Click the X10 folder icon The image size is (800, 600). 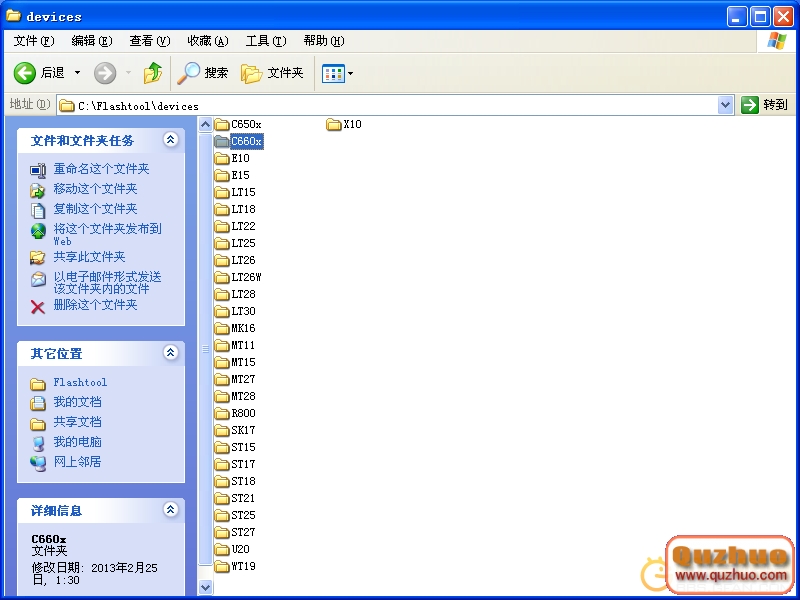pos(334,124)
